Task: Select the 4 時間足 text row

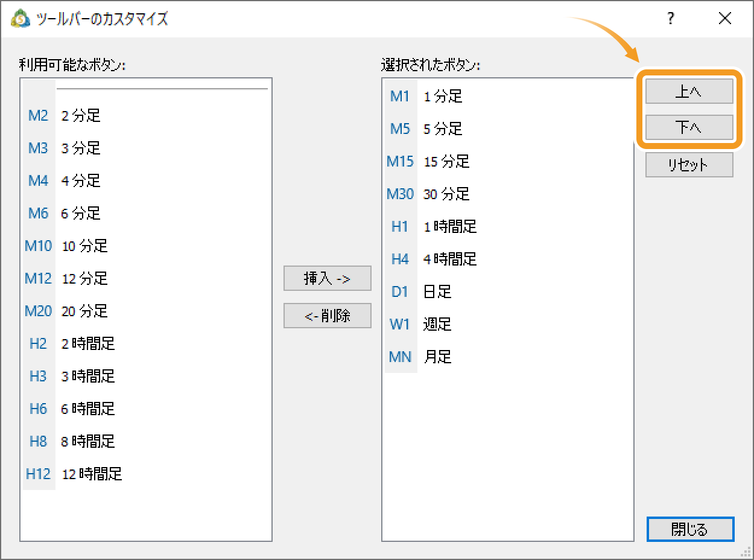Action: pyautogui.click(x=450, y=259)
